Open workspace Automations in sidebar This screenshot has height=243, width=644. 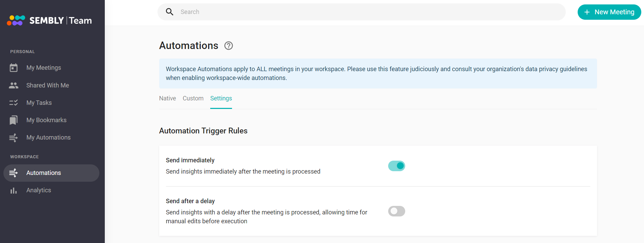point(51,173)
